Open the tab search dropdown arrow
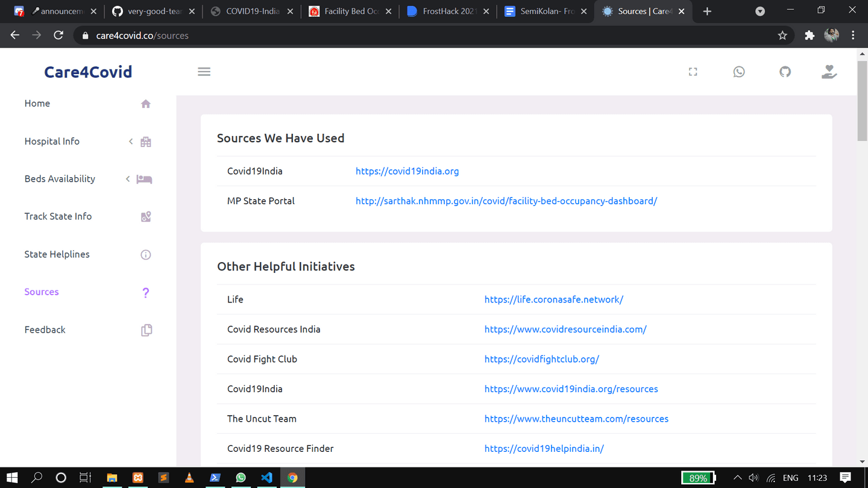This screenshot has width=868, height=488. [x=760, y=11]
